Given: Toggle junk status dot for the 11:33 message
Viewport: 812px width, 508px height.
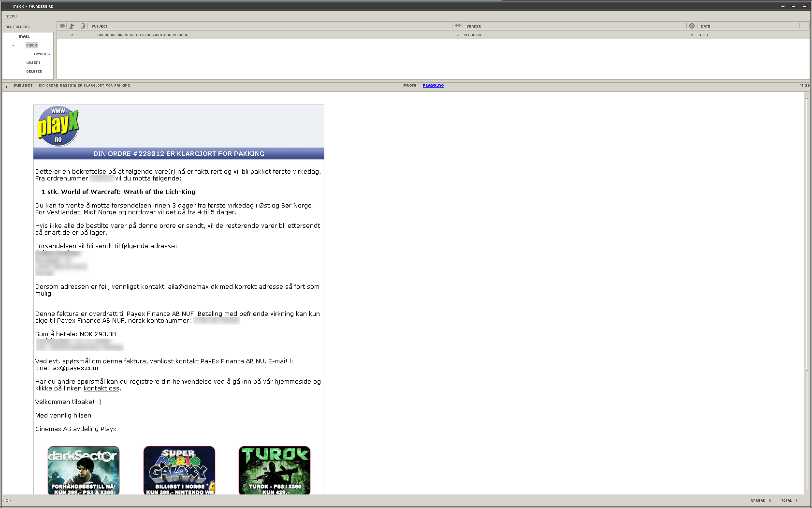Looking at the screenshot, I should (x=692, y=35).
